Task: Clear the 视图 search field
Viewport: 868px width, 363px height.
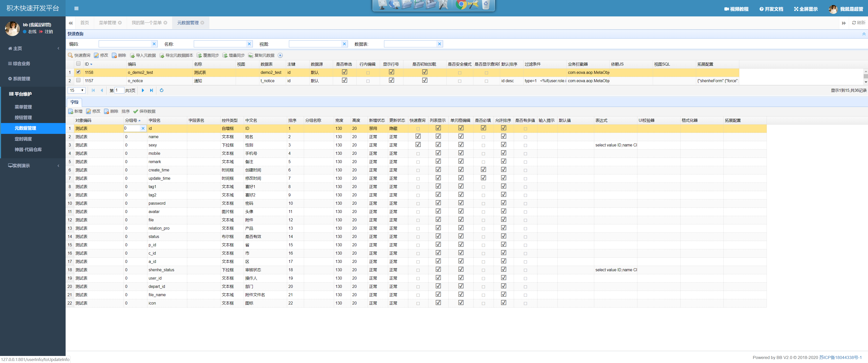Action: [x=344, y=44]
